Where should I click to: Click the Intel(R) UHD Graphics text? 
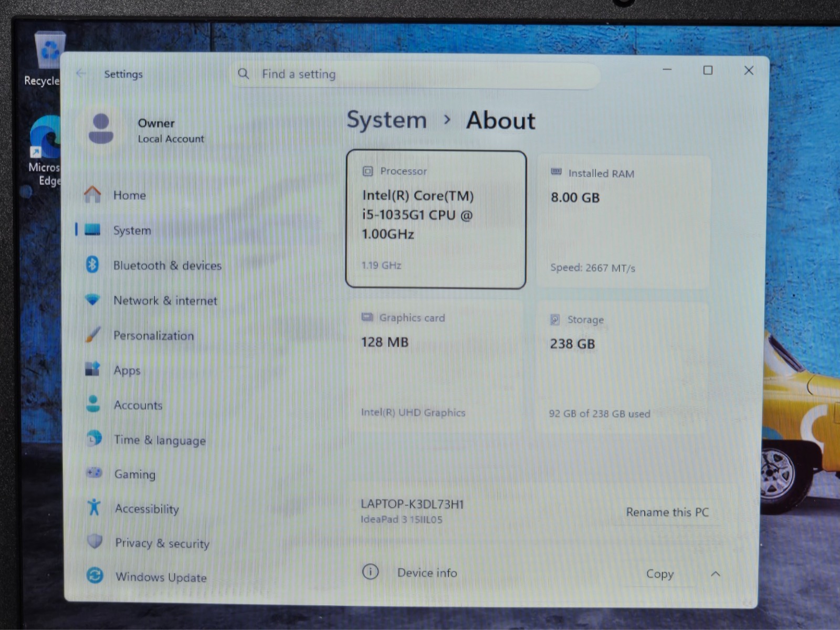(x=413, y=413)
